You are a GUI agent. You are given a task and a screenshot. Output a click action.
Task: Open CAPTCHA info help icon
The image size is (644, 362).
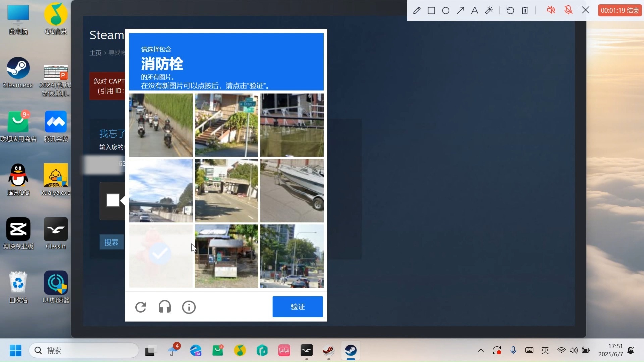coord(189,307)
